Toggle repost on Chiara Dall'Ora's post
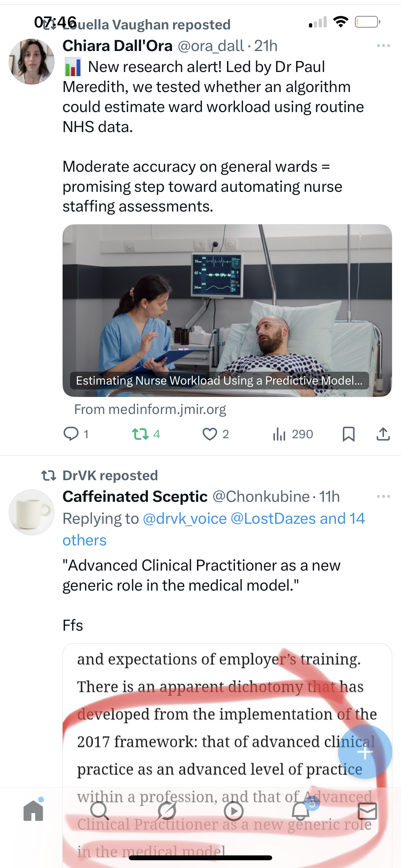The image size is (401, 868). pyautogui.click(x=140, y=434)
